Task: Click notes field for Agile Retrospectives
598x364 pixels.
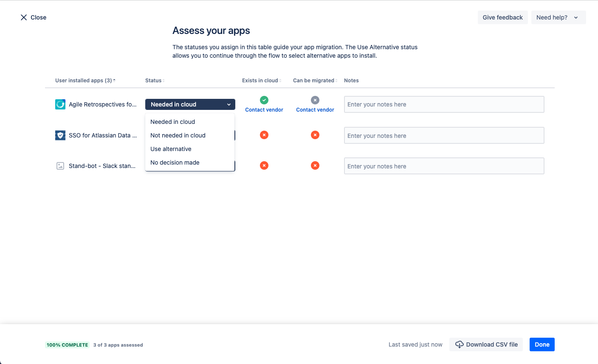Action: pos(444,104)
